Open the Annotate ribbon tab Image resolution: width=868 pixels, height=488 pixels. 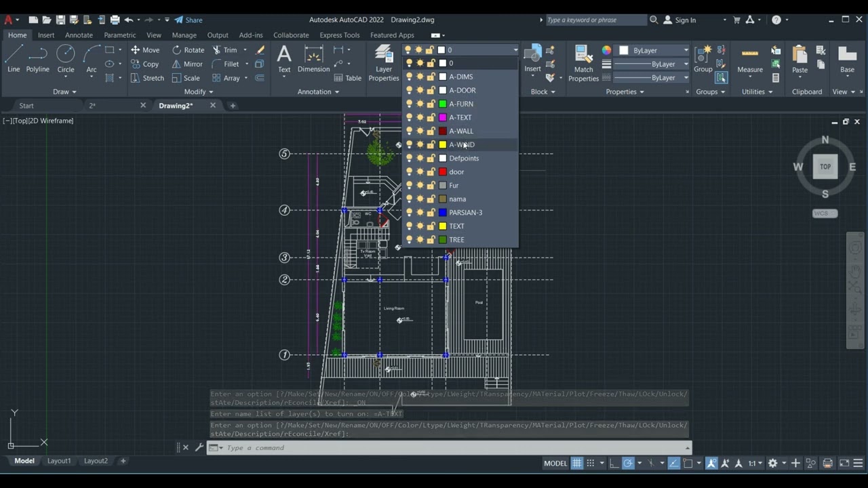pos(79,35)
